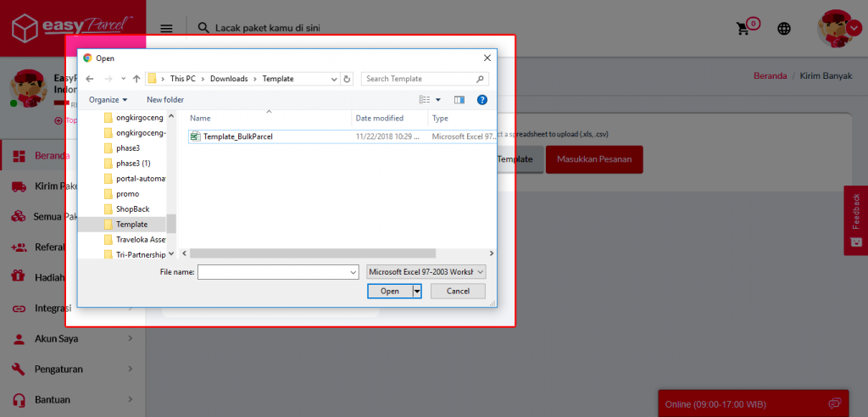Screen dimensions: 868x417
Task: Click the Bantuan headset icon
Action: 19,399
